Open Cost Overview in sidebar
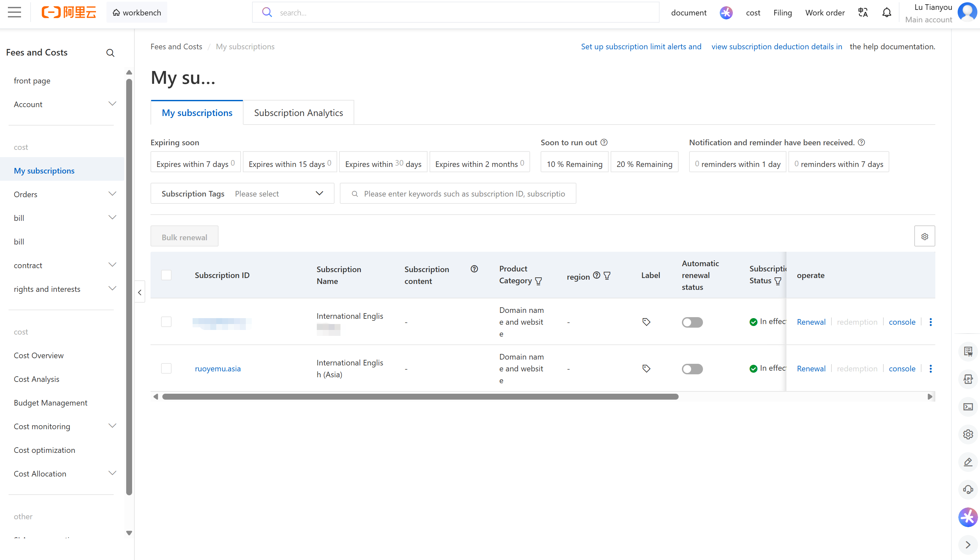This screenshot has height=560, width=980. [38, 355]
